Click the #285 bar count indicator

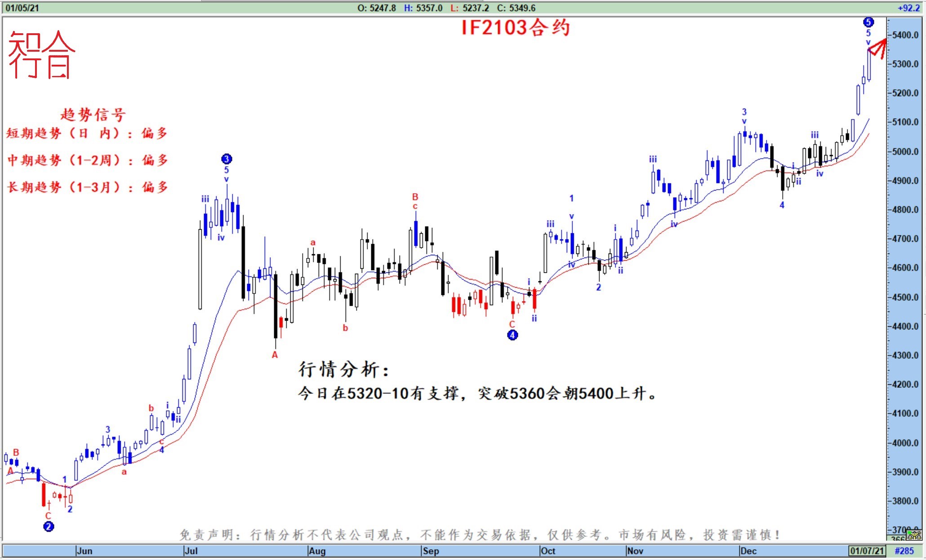click(x=904, y=551)
